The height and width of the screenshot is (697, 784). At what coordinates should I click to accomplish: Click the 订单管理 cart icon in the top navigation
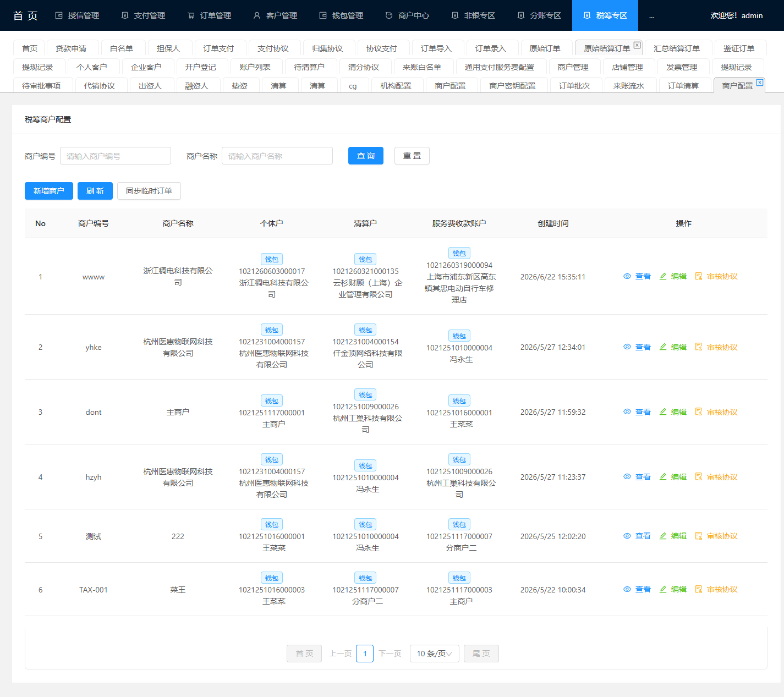[x=191, y=15]
